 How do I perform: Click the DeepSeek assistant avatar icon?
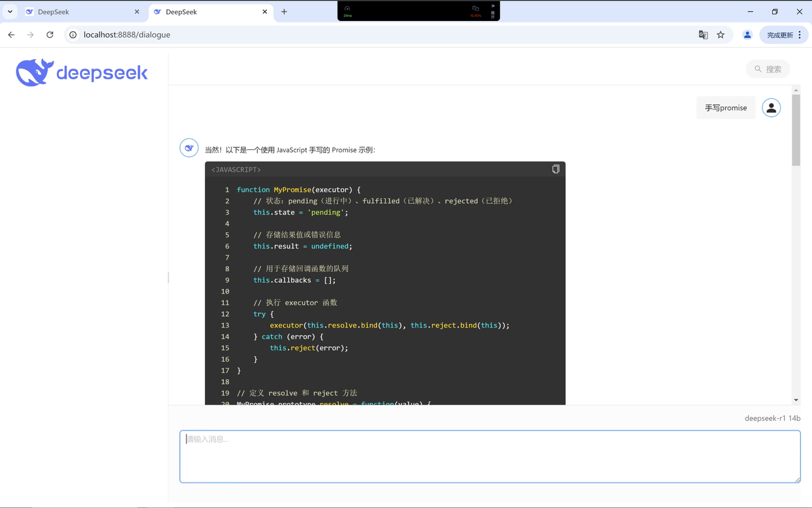click(x=189, y=148)
